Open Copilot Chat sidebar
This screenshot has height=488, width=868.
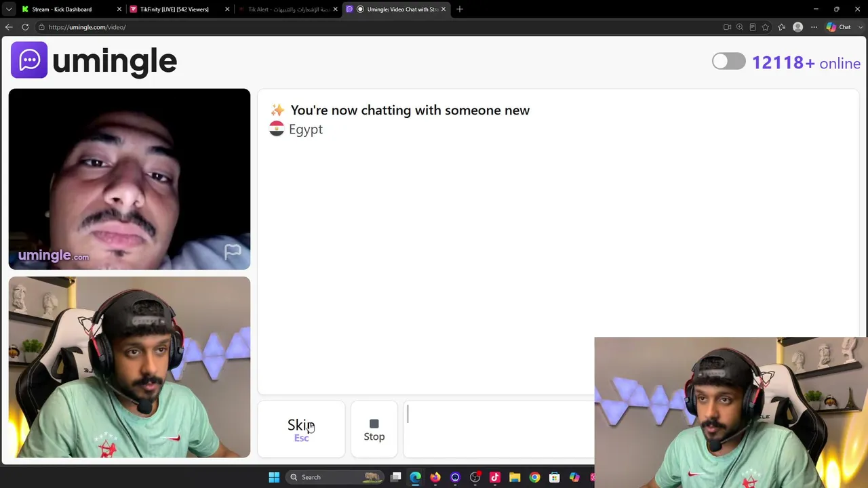coord(838,27)
